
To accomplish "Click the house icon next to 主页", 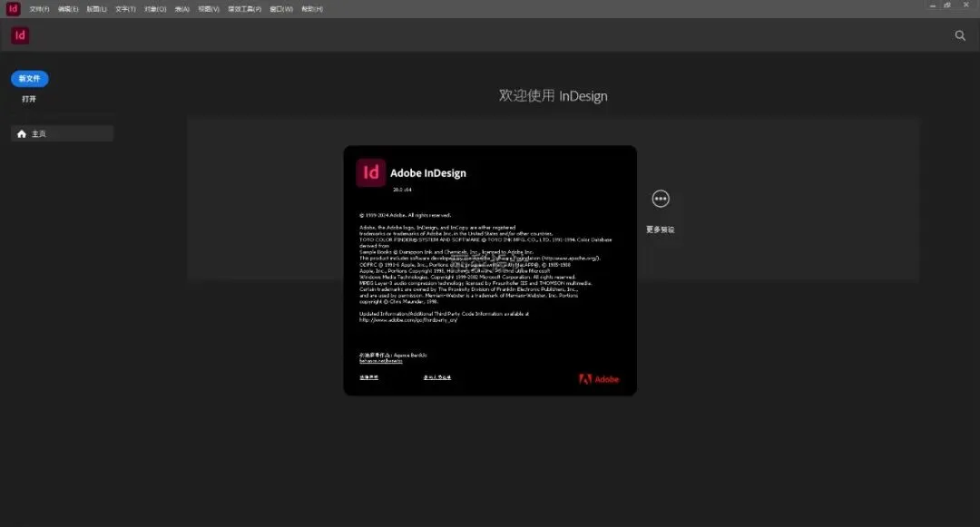I will pyautogui.click(x=22, y=133).
